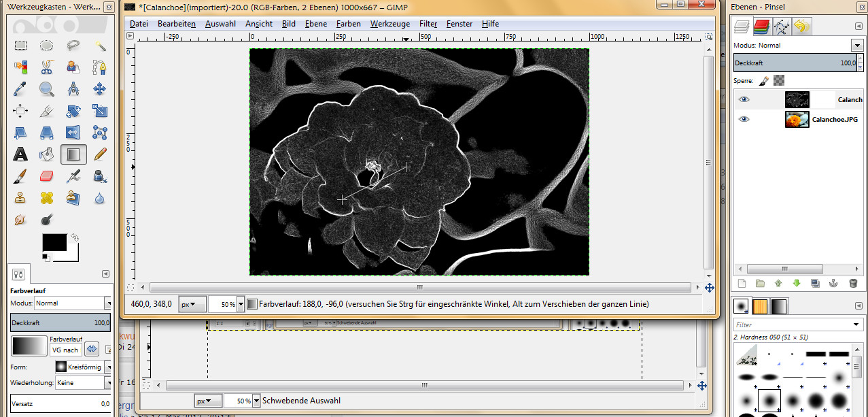Reverse the gradient direction button
Screen dimensions: 868x417
pyautogui.click(x=92, y=349)
